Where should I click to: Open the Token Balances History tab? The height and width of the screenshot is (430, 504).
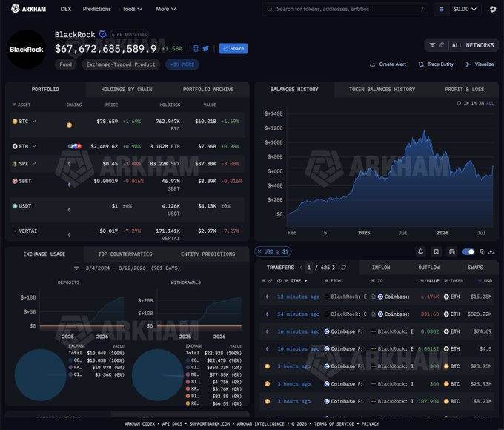click(x=382, y=90)
